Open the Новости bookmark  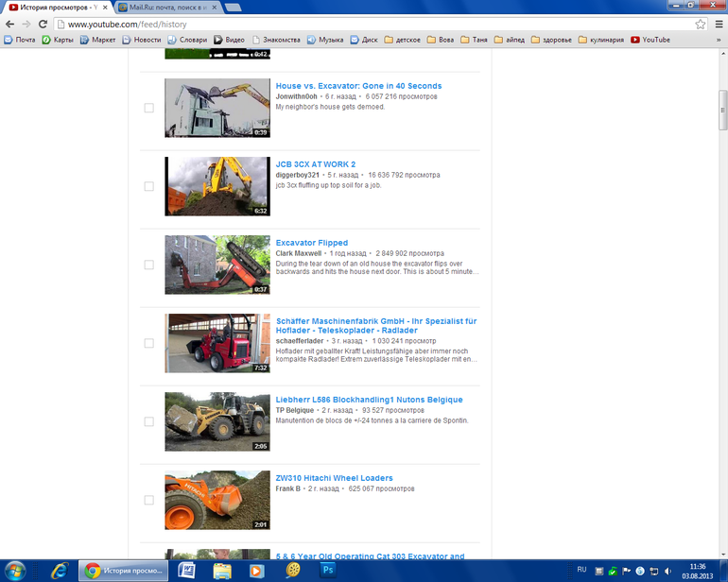(142, 40)
